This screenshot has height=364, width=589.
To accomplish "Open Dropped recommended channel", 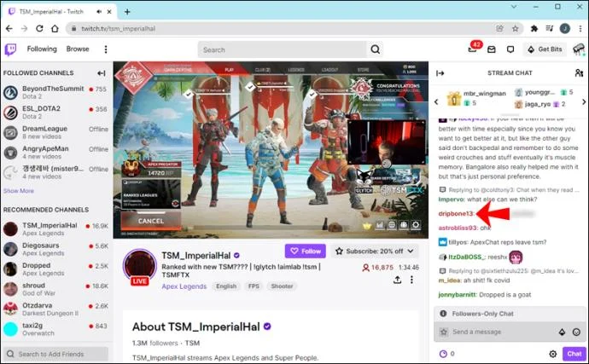I will pyautogui.click(x=55, y=269).
